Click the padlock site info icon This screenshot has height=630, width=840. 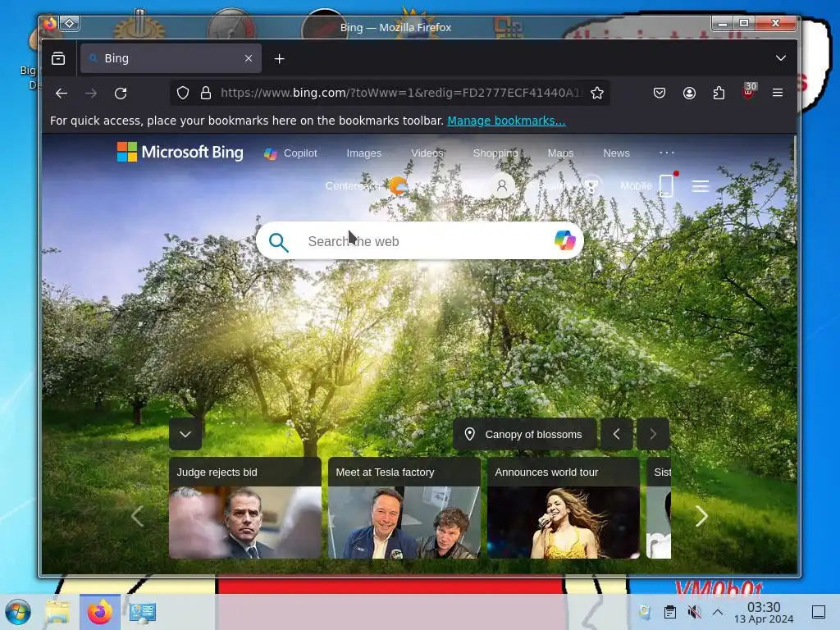pyautogui.click(x=206, y=93)
